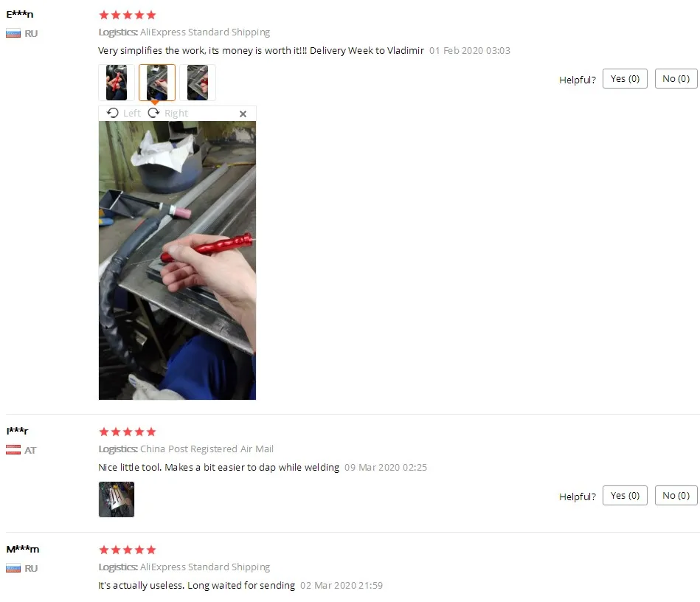This screenshot has height=602, width=700.
Task: Click the five-star rating on E***n's review
Action: 127,15
